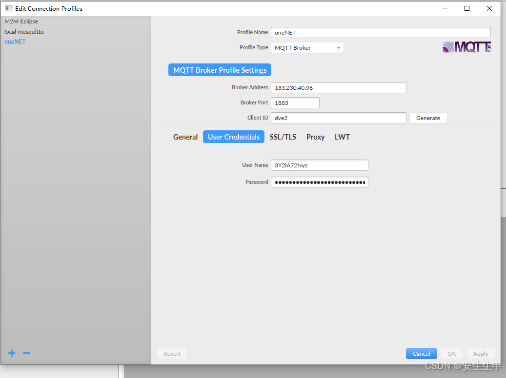This screenshot has height=378, width=506.
Task: Click the Broker Address field
Action: [x=339, y=88]
